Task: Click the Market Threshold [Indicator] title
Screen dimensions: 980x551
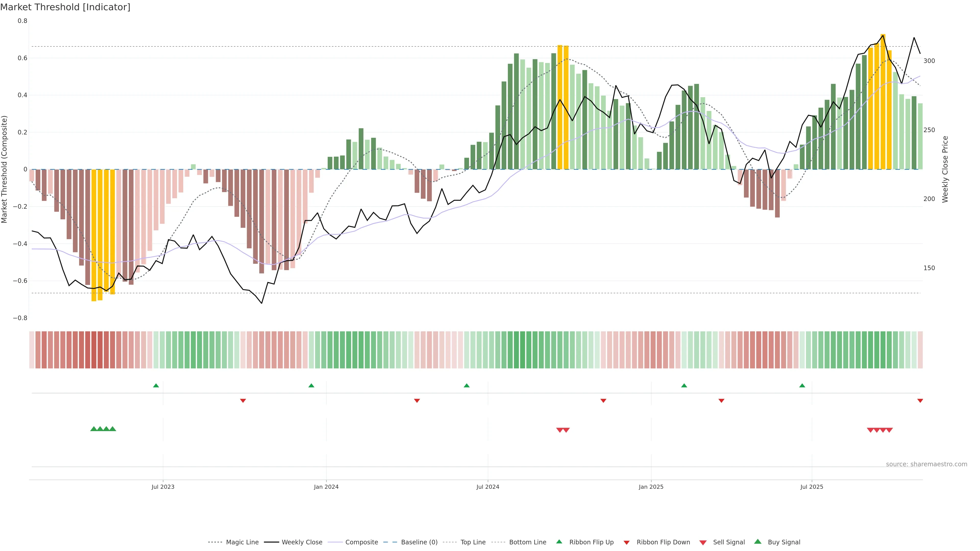Action: (65, 7)
